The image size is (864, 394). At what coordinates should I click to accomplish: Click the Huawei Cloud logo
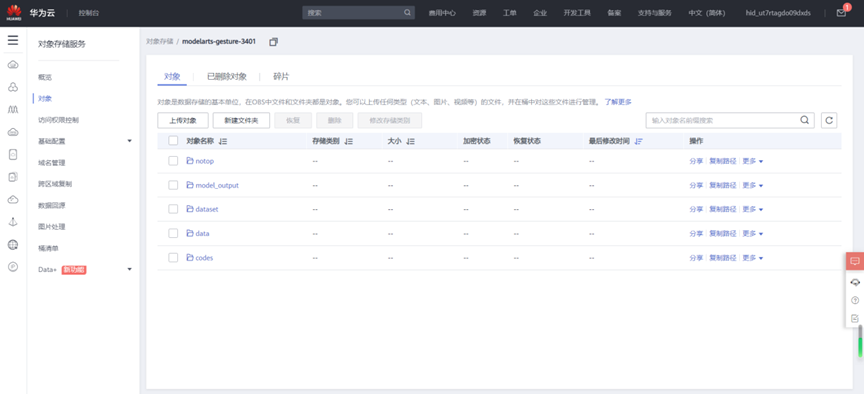click(x=14, y=12)
